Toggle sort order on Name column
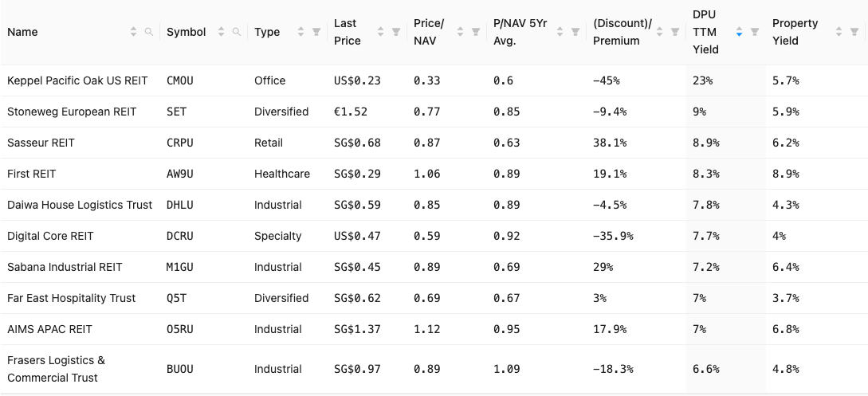The width and height of the screenshot is (868, 396). tap(133, 32)
